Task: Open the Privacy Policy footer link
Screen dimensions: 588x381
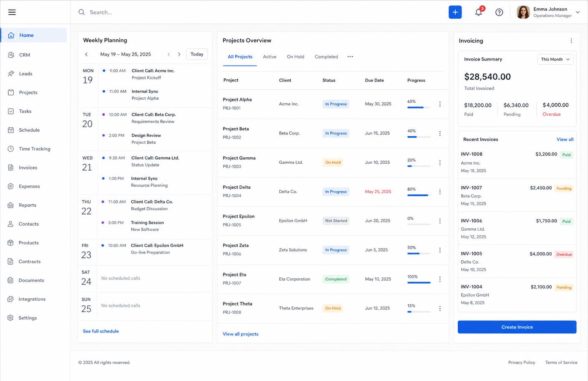Action: (522, 363)
